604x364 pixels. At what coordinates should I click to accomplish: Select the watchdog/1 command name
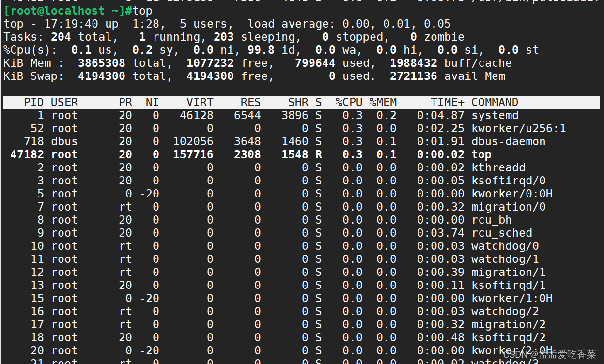505,259
